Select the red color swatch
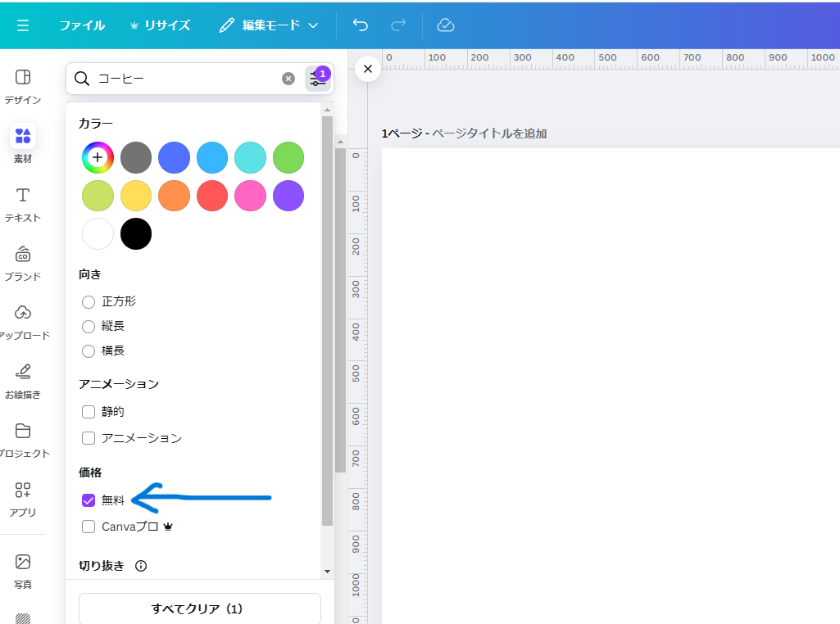Screen dimensions: 840x624 click(212, 196)
